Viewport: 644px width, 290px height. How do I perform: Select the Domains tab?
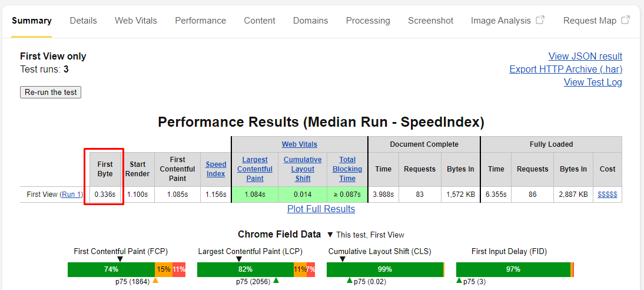point(310,21)
